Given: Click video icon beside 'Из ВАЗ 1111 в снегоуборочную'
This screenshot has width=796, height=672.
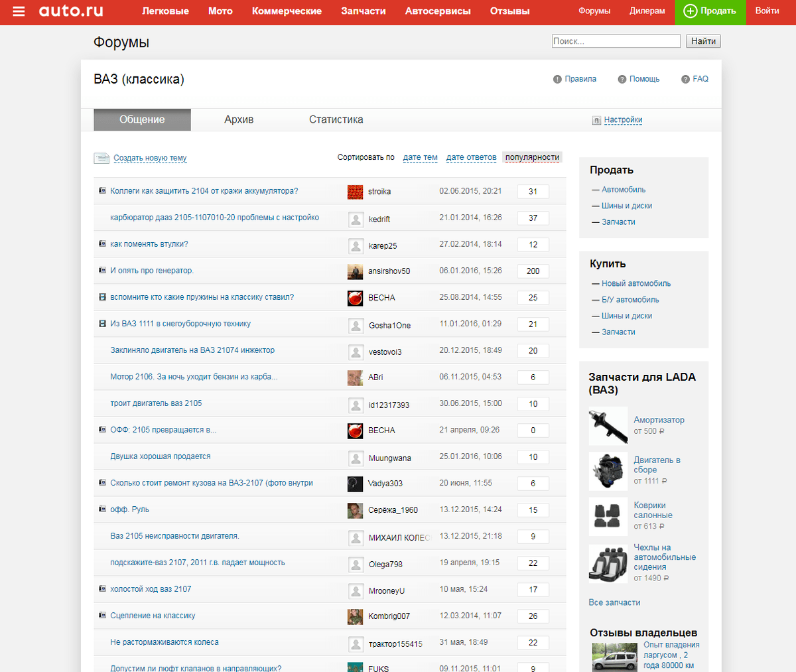Looking at the screenshot, I should point(102,324).
